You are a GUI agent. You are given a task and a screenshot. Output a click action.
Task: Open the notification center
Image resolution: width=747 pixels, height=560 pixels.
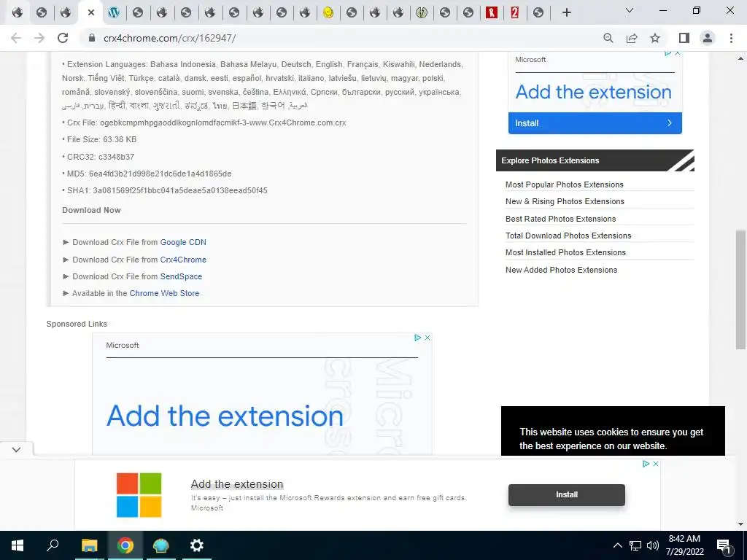(x=724, y=545)
